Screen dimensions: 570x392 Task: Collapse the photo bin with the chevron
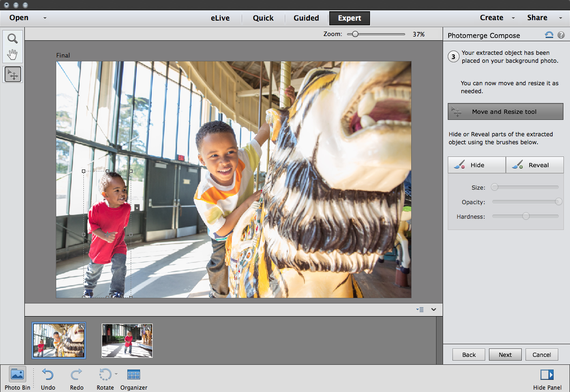click(x=433, y=310)
